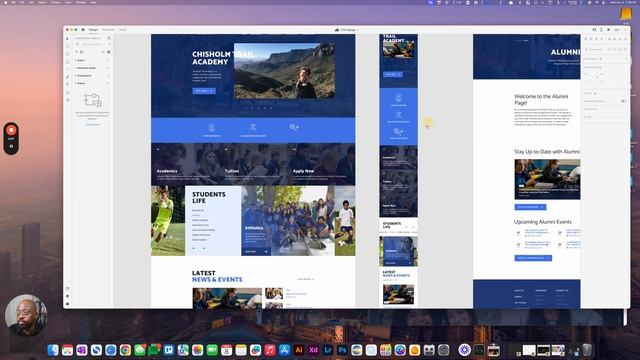Open the assets filter dropdown beside search
640x360 pixels.
[x=109, y=44]
